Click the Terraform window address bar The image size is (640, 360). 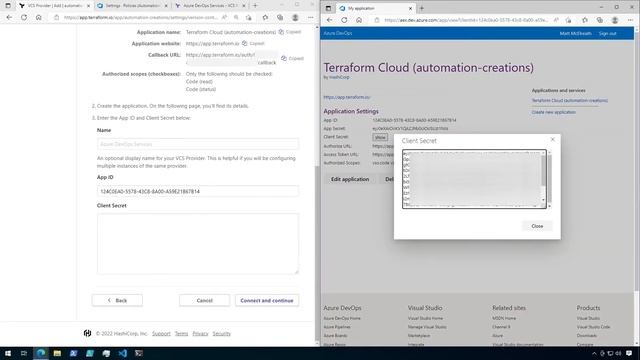[x=141, y=18]
